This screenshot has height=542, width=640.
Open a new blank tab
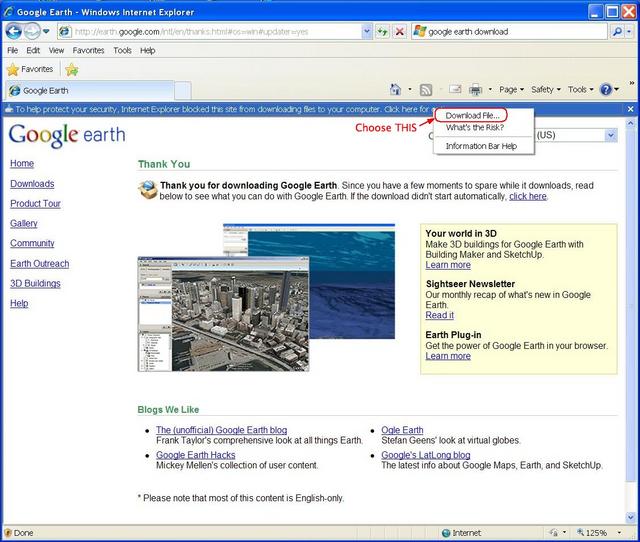[x=183, y=91]
